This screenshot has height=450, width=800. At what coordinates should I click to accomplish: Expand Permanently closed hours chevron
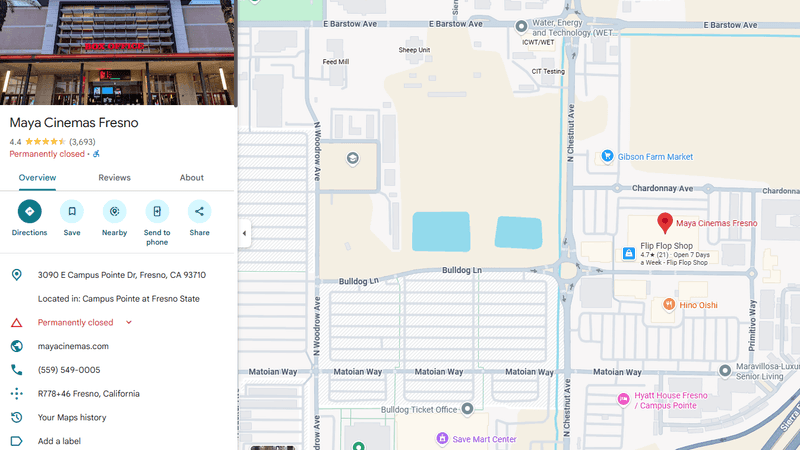tap(129, 322)
